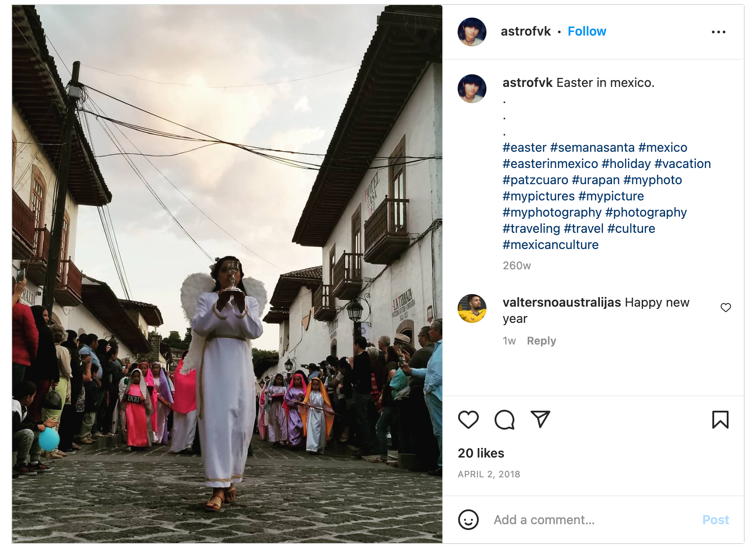This screenshot has height=553, width=756.
Task: View valtersnoaustralijas profile avatar
Action: coord(472,308)
